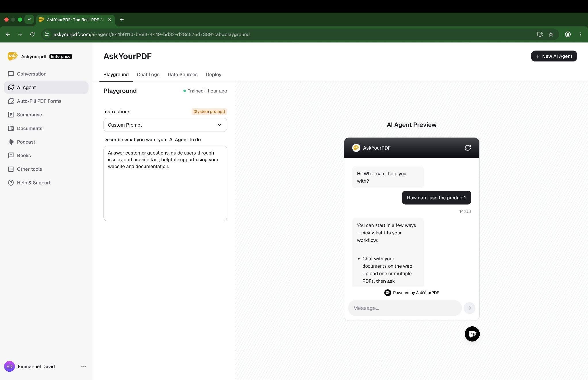Open the Data Sources tab
This screenshot has width=588, height=380.
[x=182, y=75]
